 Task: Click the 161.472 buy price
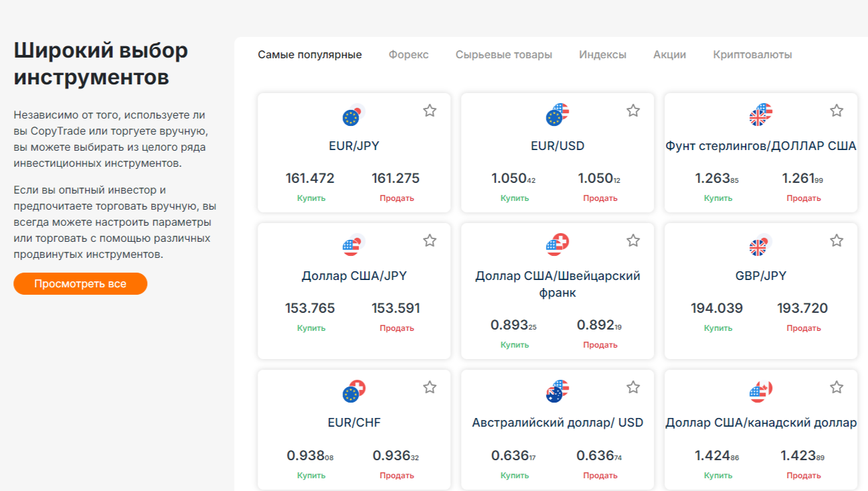coord(310,178)
